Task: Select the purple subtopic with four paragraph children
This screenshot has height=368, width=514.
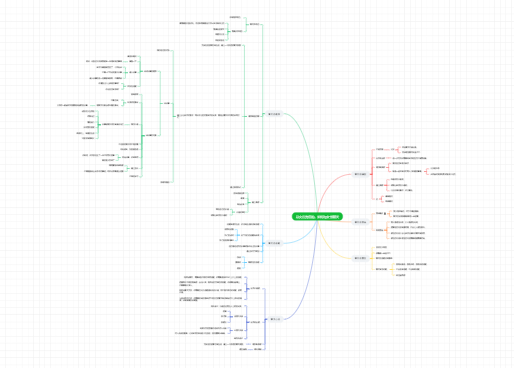Action: click(255, 288)
